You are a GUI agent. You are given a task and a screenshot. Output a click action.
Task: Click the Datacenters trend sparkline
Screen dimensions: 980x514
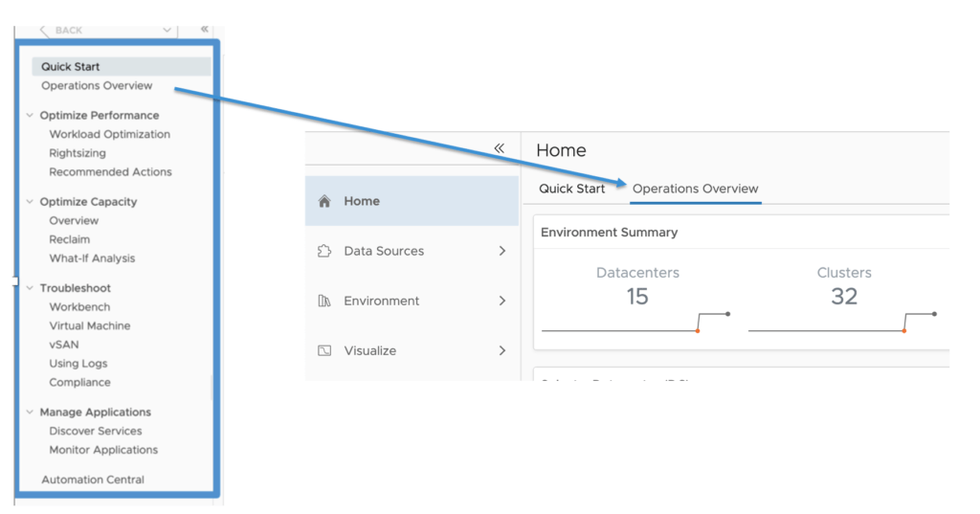click(635, 323)
